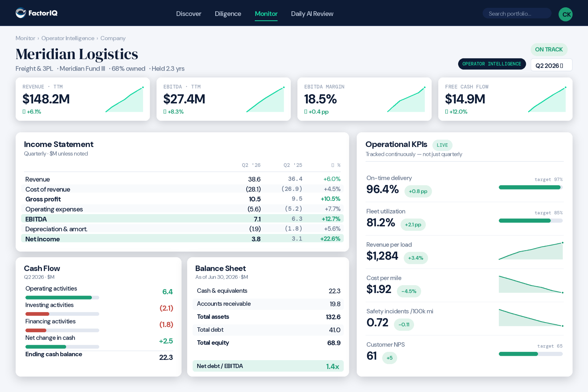
Task: Open Operator Intelligence breadcrumb link
Action: [x=68, y=38]
